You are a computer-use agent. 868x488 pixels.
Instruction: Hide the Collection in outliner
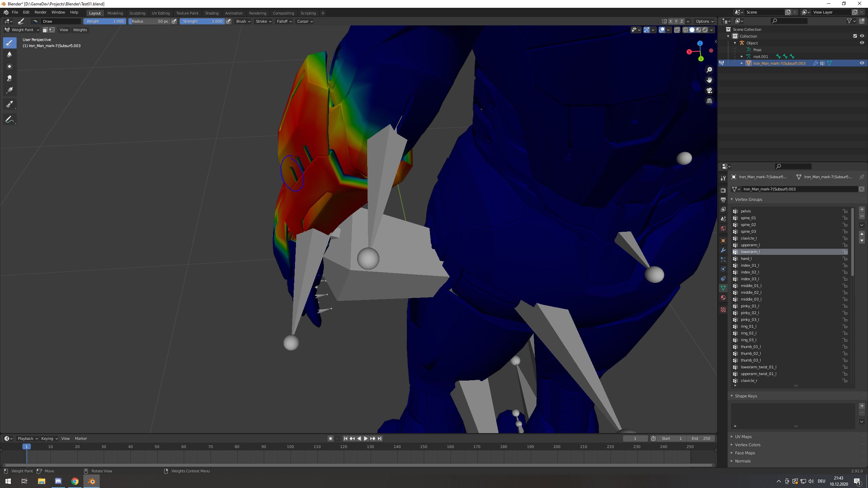[x=862, y=36]
